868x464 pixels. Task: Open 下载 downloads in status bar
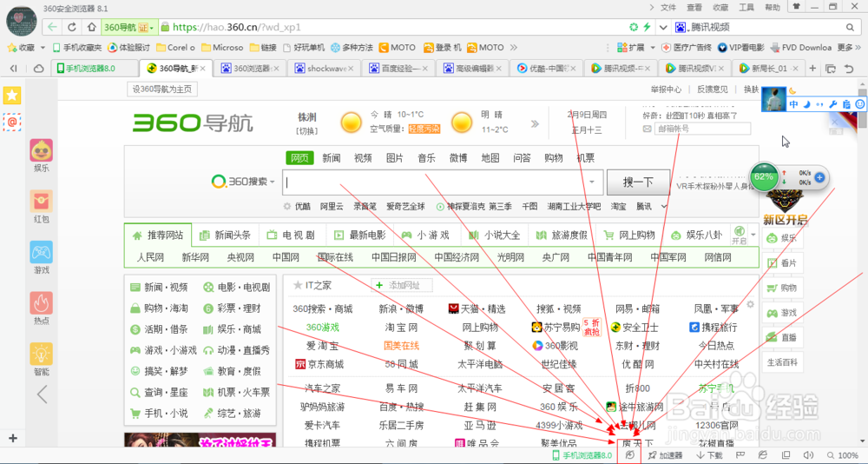(709, 455)
